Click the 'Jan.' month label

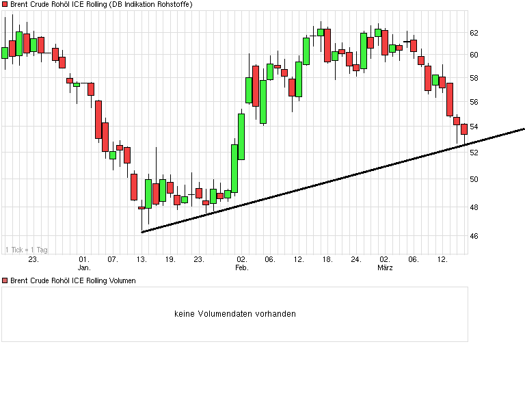pyautogui.click(x=84, y=267)
